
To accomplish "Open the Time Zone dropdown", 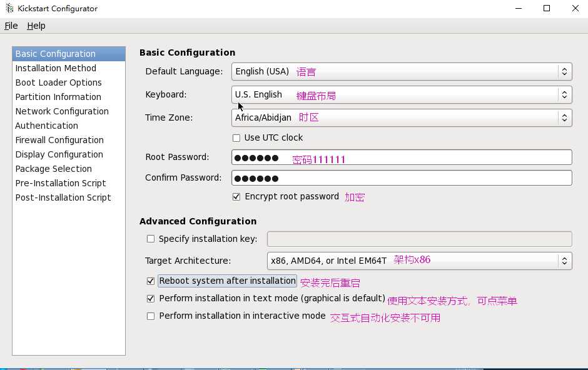I will click(x=402, y=118).
